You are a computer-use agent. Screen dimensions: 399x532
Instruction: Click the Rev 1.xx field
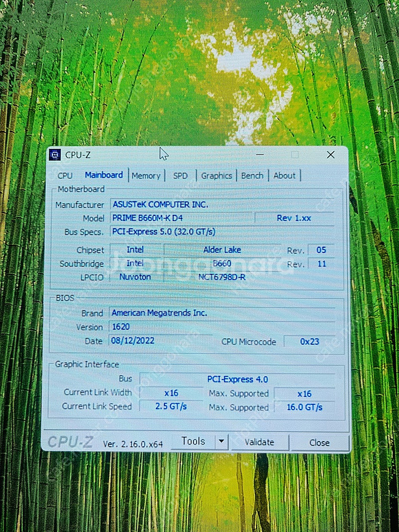pos(294,218)
